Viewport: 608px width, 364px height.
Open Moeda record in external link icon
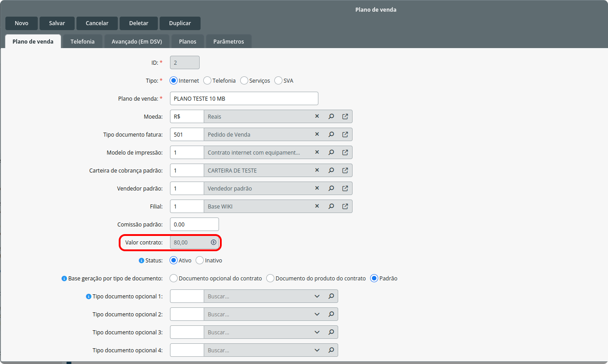point(345,116)
